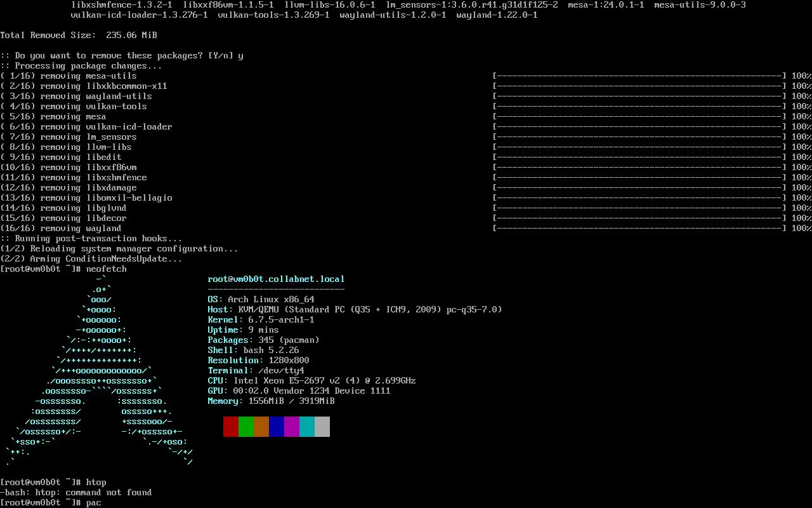Click 'removing libxkbcommon-x11' line
This screenshot has height=508, width=812.
84,86
